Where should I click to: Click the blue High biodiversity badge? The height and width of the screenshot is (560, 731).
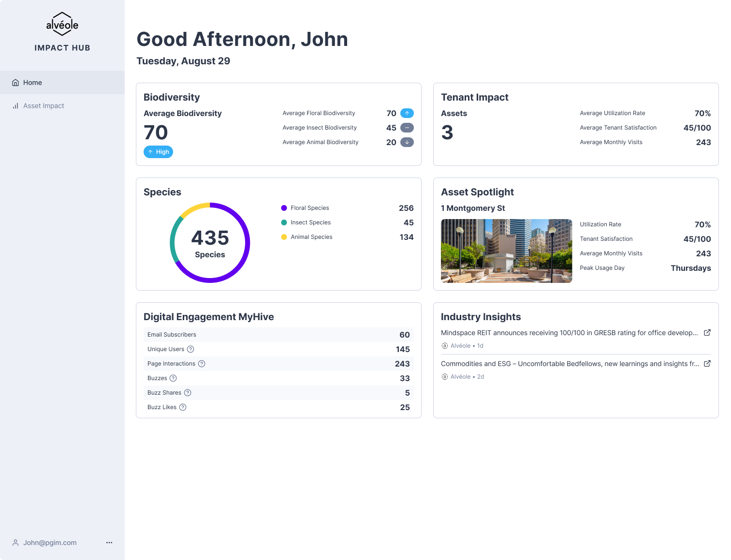point(158,152)
